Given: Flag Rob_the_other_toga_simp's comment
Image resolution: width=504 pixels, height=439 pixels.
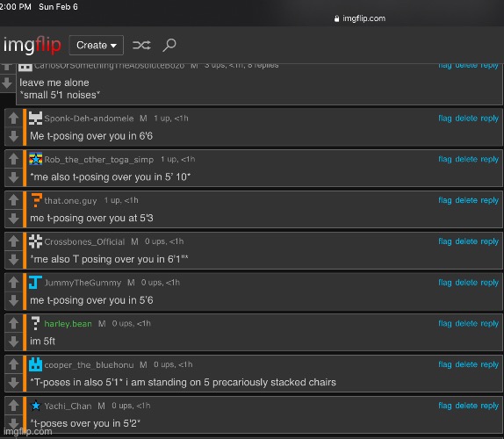Looking at the screenshot, I should 445,159.
